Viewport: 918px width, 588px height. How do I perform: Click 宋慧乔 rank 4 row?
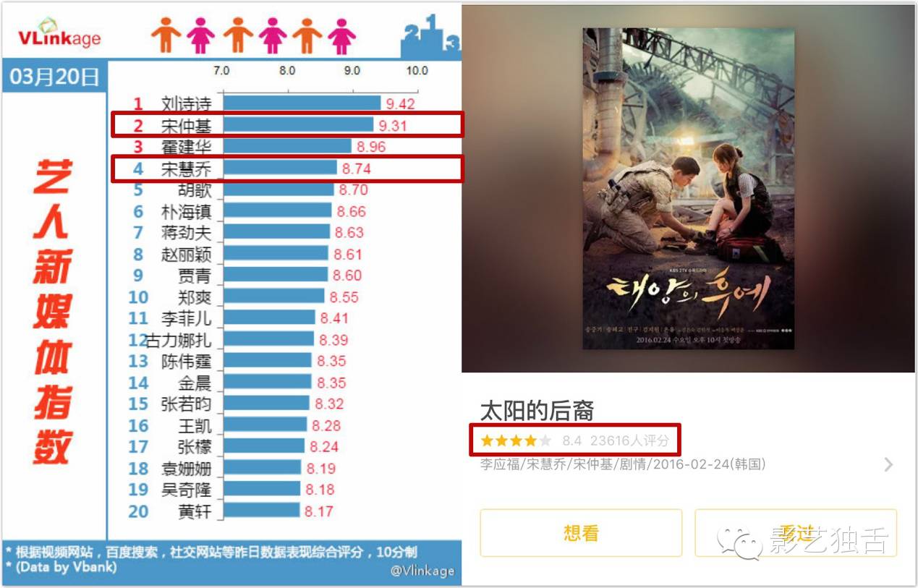coord(286,169)
